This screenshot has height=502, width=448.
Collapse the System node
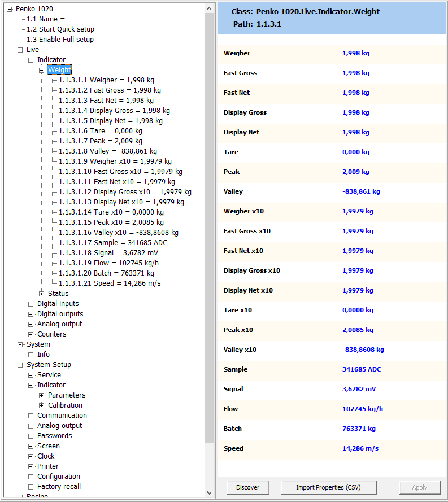click(20, 345)
